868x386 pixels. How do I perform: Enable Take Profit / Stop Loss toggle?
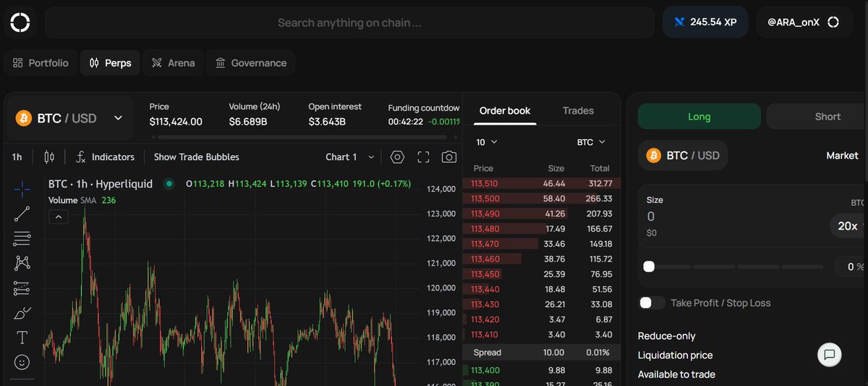click(652, 303)
